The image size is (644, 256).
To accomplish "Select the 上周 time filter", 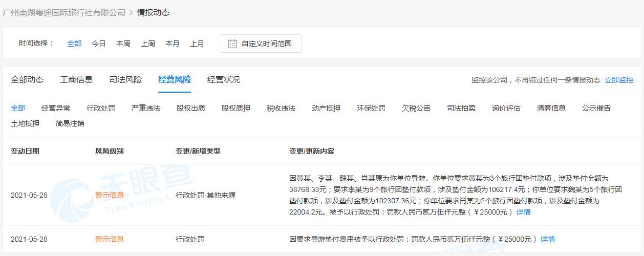I will point(148,44).
